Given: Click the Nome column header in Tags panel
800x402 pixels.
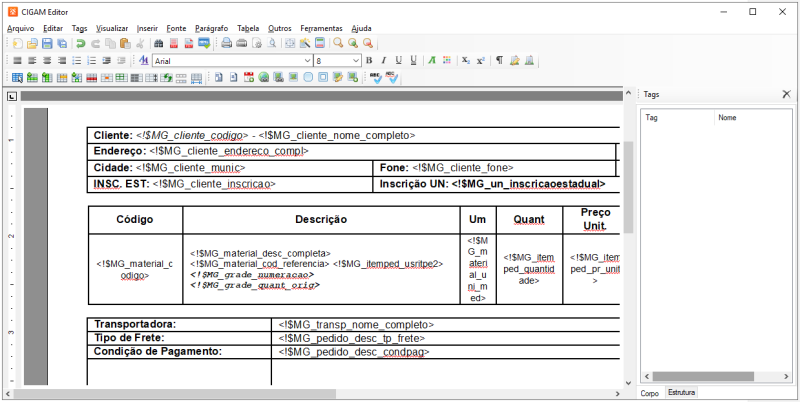Looking at the screenshot, I should pos(727,118).
